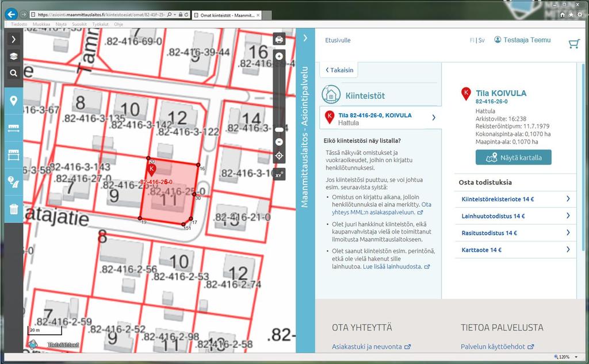Click the Kiinteistöt house icon
Screen dimensions: 589x364
pyautogui.click(x=331, y=95)
